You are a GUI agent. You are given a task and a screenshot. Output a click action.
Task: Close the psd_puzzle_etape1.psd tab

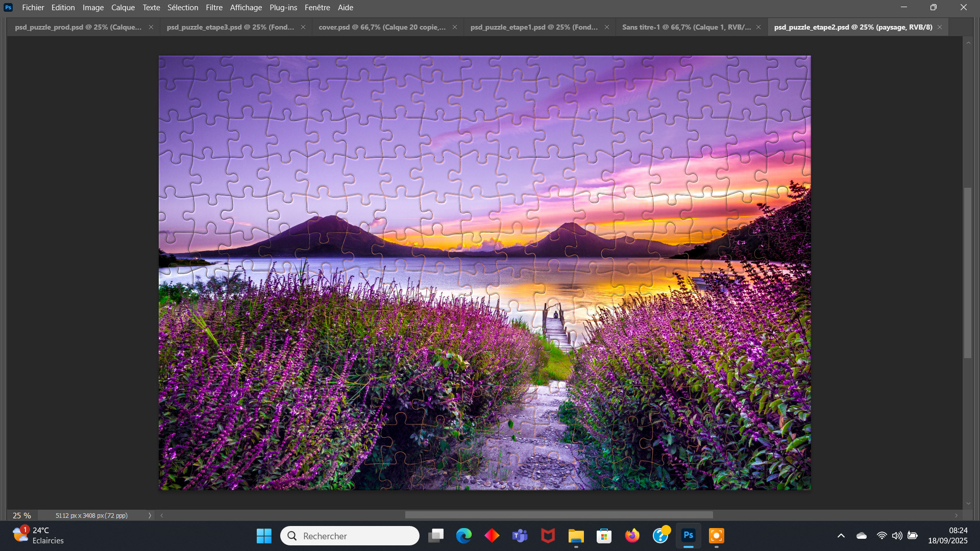(607, 27)
